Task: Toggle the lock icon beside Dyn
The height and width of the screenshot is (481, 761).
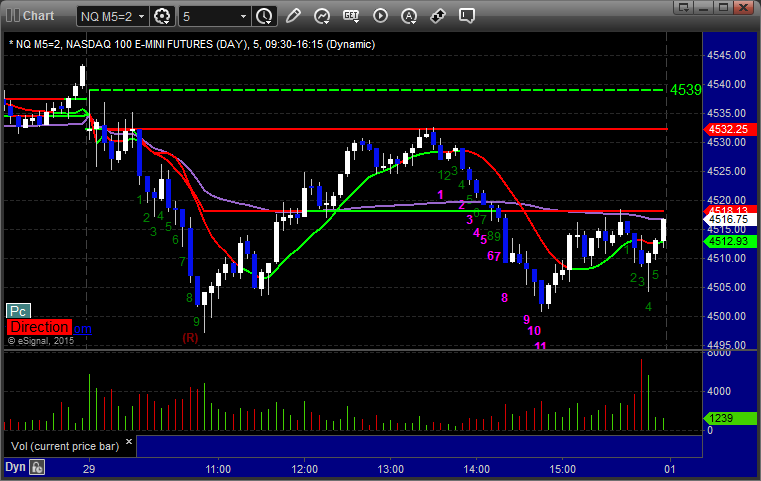Action: click(x=37, y=467)
